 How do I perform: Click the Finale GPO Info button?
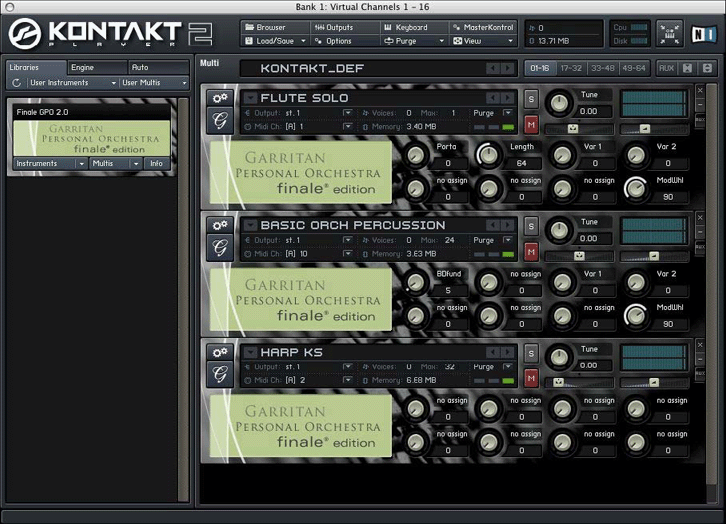[156, 163]
